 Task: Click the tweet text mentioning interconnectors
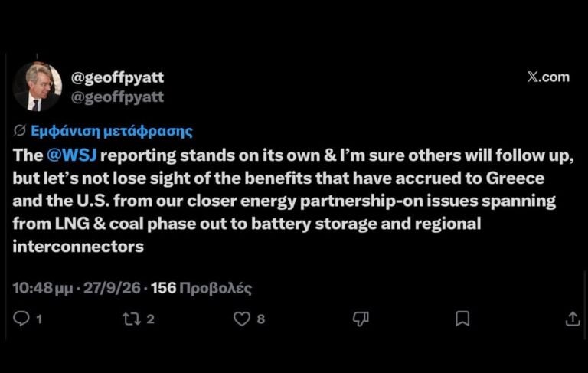[292, 201]
